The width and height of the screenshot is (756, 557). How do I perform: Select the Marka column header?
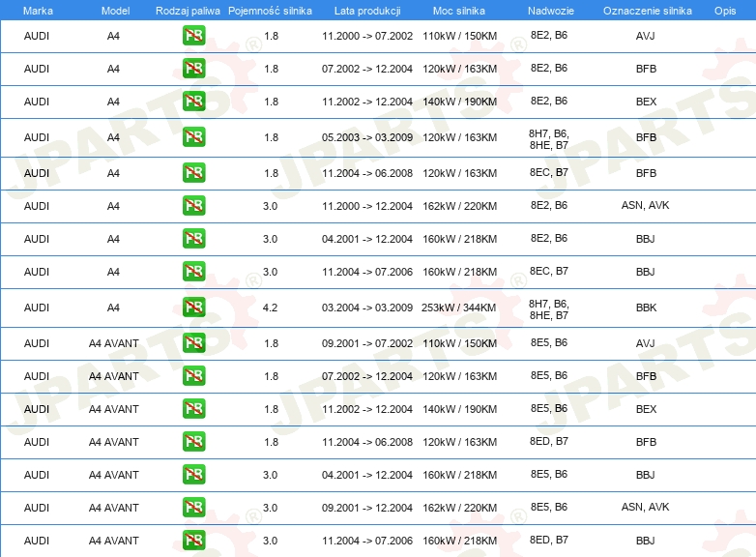click(38, 11)
